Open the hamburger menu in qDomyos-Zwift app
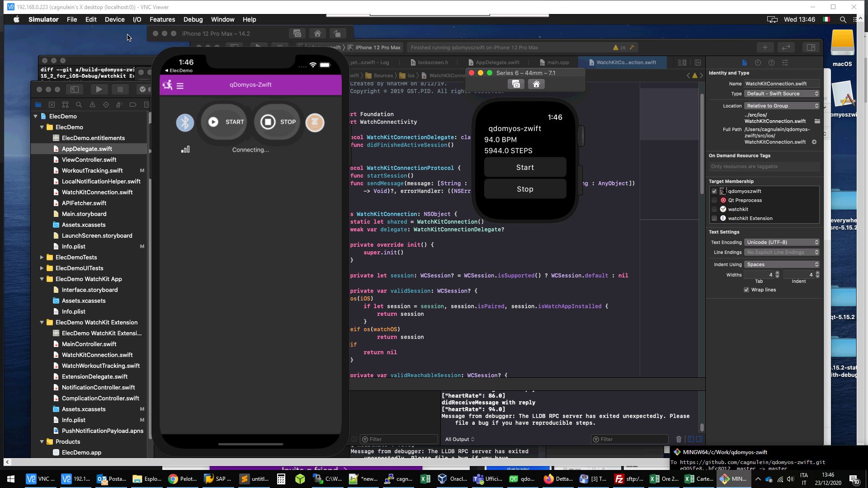The height and width of the screenshot is (488, 868). pyautogui.click(x=180, y=85)
